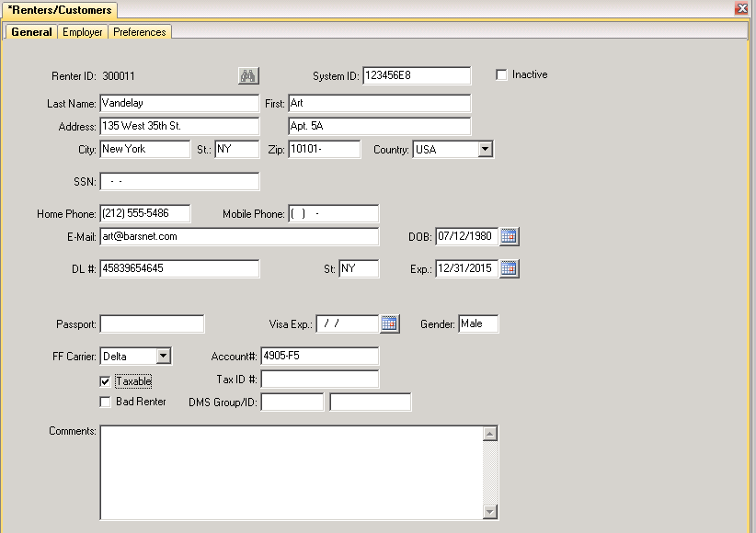This screenshot has height=533, width=756.
Task: Click the Comments scrollbar up arrow
Action: click(x=490, y=434)
